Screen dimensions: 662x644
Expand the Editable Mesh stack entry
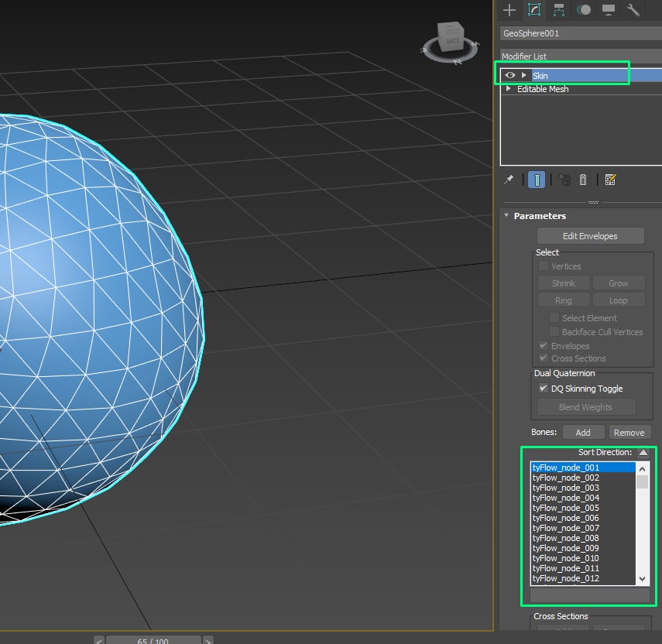click(509, 89)
